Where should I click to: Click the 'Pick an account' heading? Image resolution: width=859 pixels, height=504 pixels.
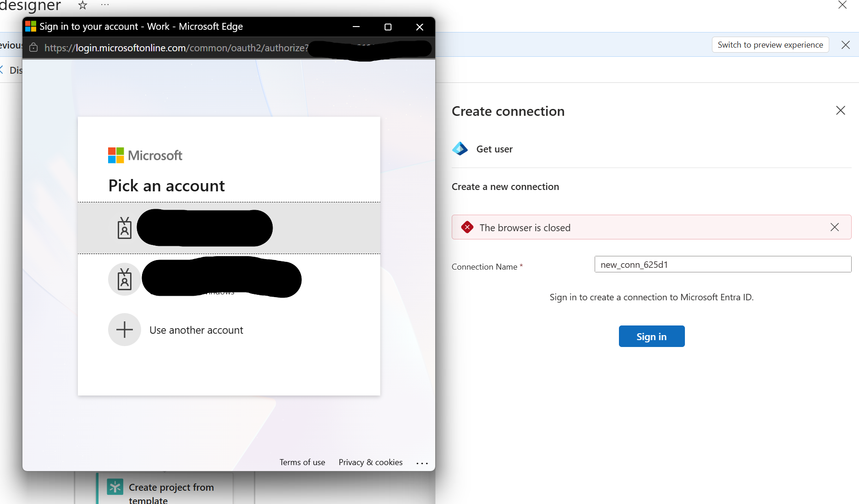click(x=166, y=185)
